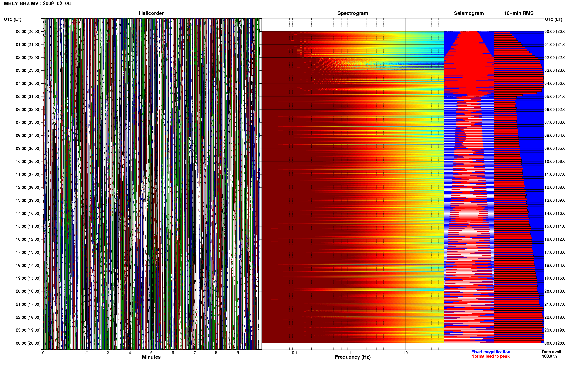
Task: Click the 'Frequency (Hz)' axis title
Action: [x=353, y=357]
